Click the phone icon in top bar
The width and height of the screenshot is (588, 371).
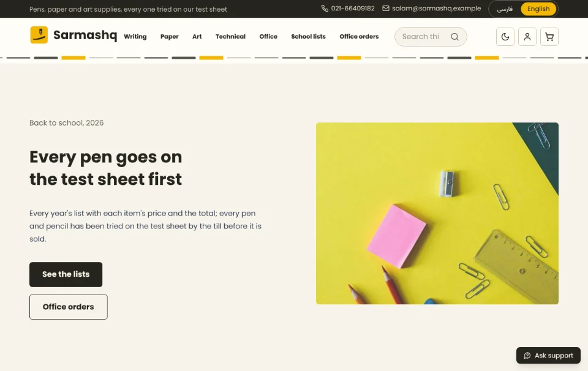click(x=325, y=8)
